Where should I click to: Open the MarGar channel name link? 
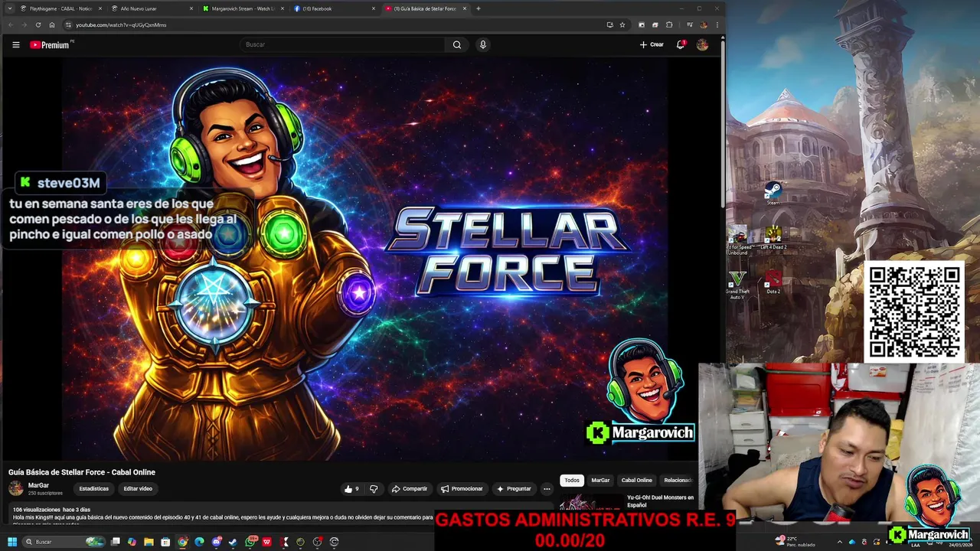[x=38, y=485]
